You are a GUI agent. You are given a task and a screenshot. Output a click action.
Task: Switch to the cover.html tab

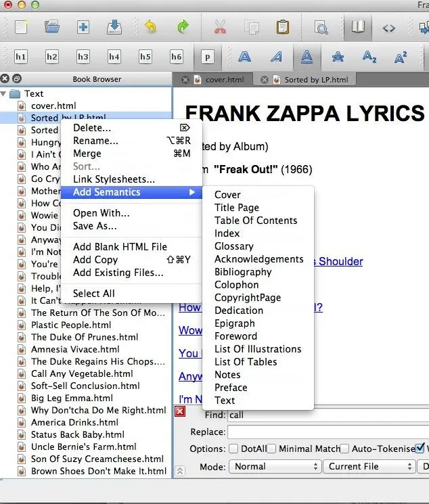point(225,80)
